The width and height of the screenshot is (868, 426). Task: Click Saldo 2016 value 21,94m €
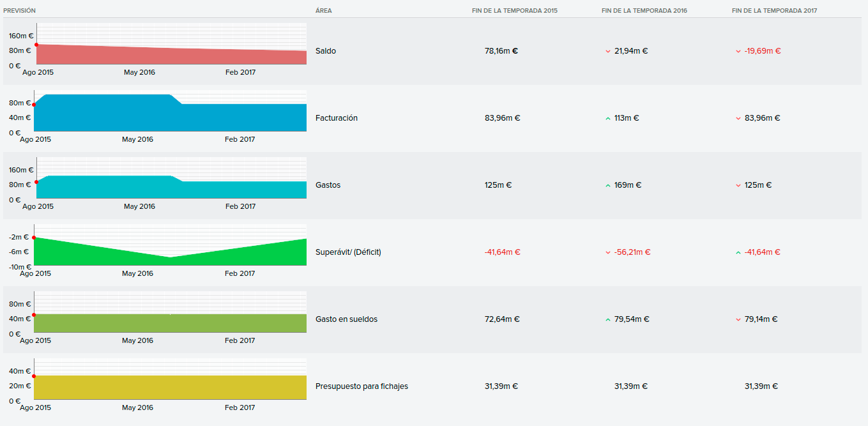pos(631,51)
